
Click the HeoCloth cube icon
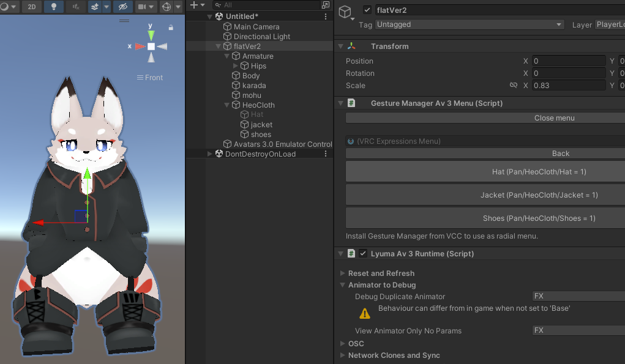[x=236, y=105]
